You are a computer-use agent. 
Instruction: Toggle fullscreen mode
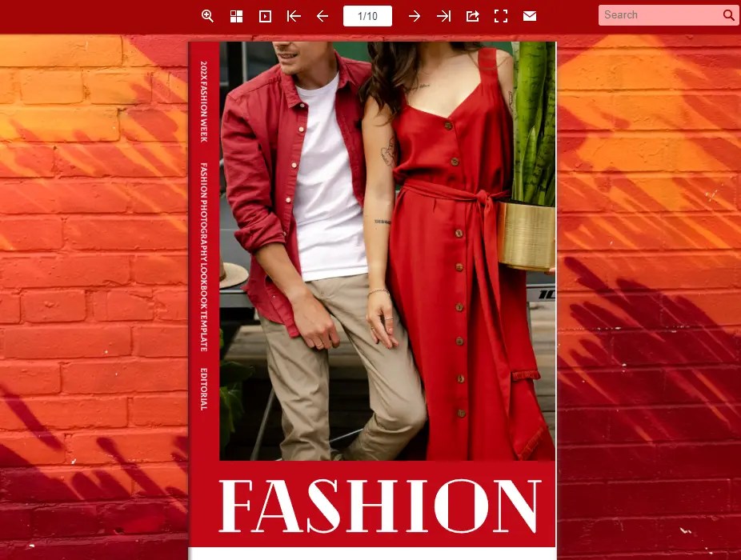501,16
